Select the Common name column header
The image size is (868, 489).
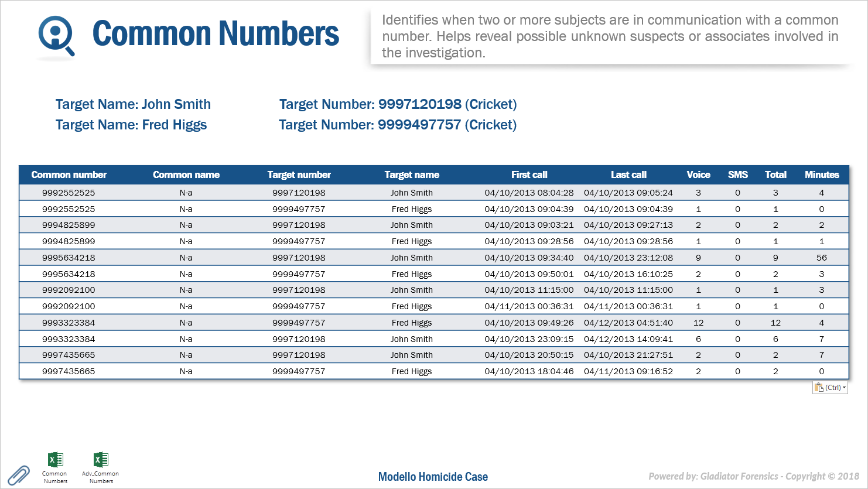click(186, 175)
